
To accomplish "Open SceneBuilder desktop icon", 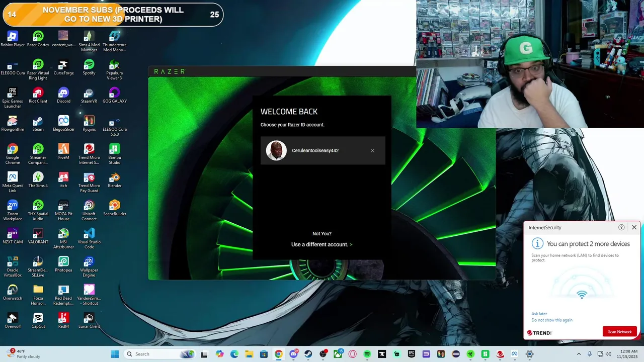I will click(x=114, y=208).
